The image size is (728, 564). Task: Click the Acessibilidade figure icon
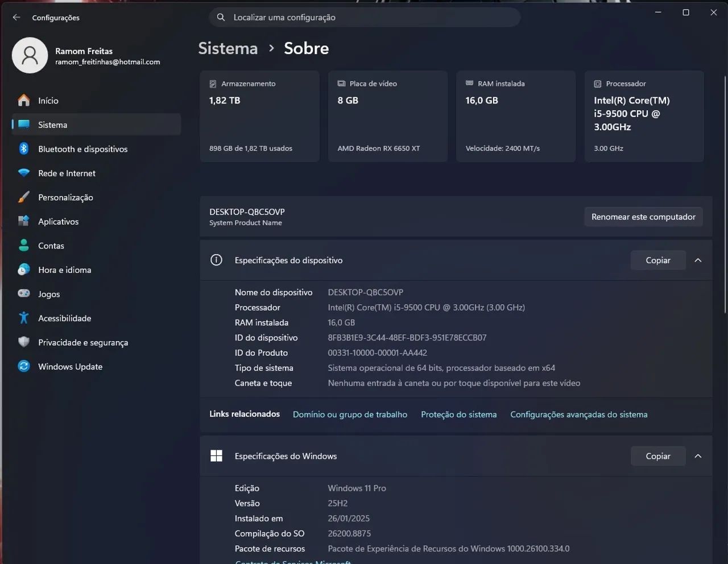pos(24,318)
